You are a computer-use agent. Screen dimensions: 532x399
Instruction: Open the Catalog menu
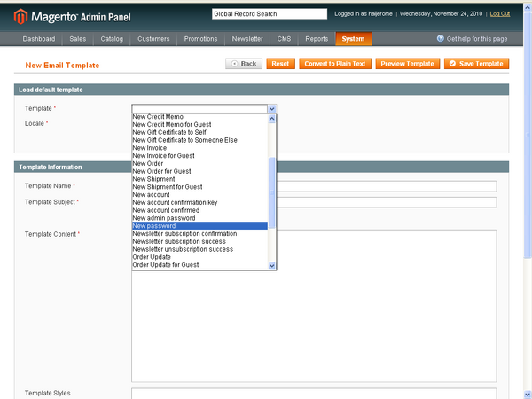tap(112, 39)
